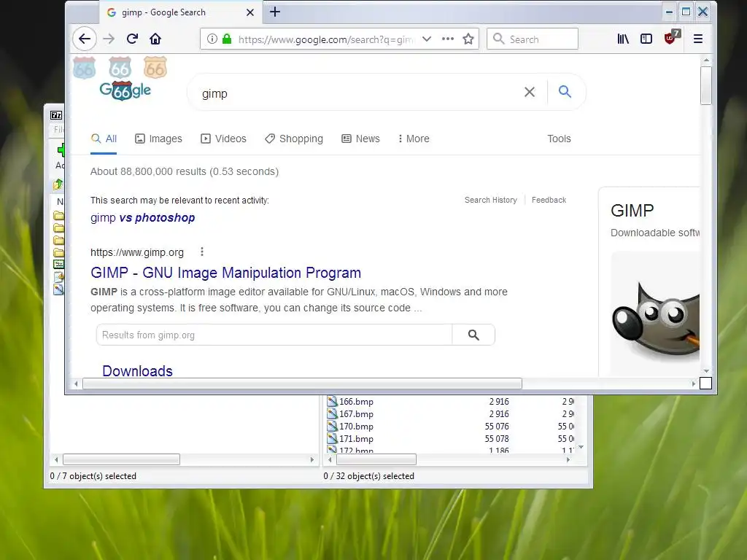Click the green padlock security icon
This screenshot has width=747, height=560.
(228, 39)
